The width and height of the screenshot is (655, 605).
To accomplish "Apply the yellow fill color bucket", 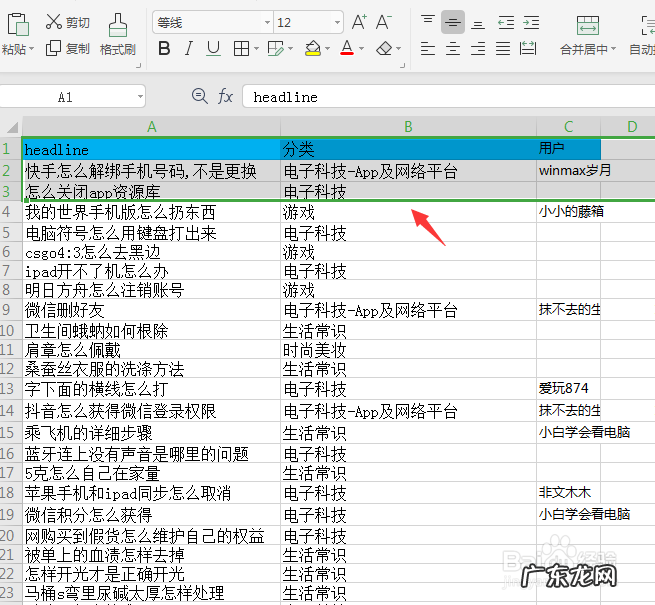I will point(312,48).
